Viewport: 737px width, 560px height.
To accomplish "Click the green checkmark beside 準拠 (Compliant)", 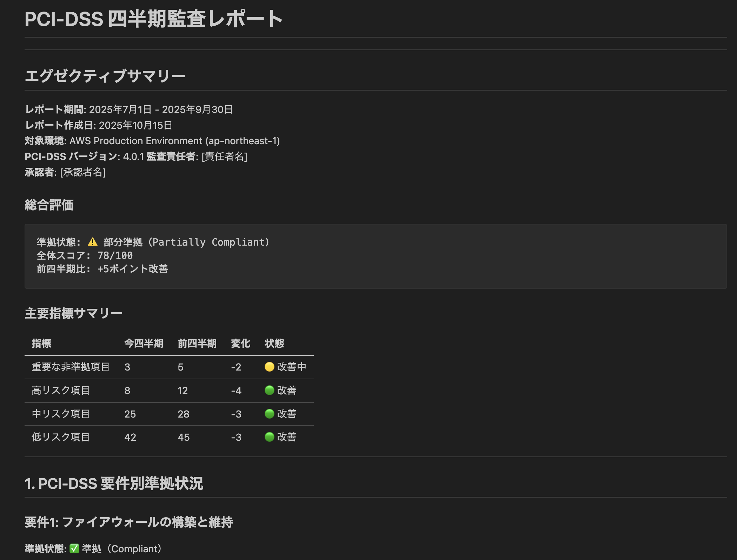I will 74,548.
